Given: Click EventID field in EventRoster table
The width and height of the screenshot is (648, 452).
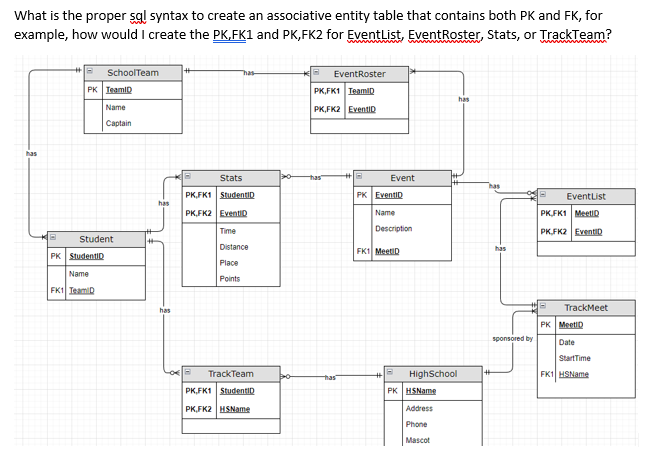Looking at the screenshot, I should point(362,109).
